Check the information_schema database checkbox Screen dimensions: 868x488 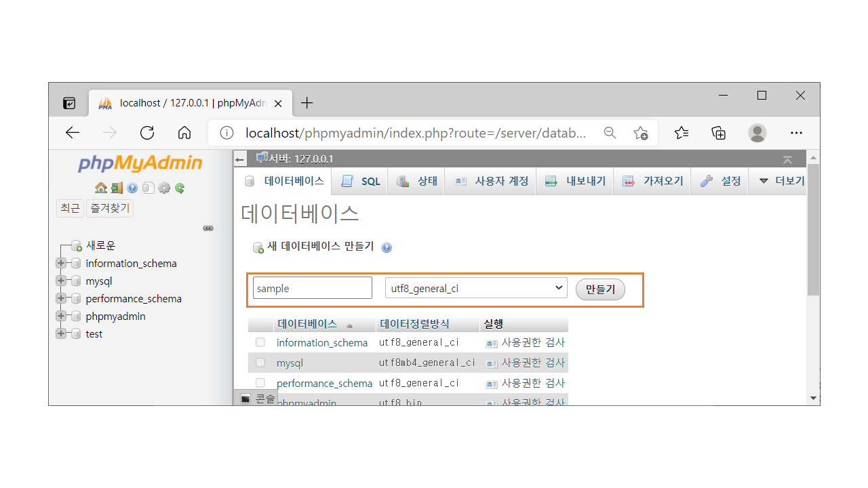(260, 342)
